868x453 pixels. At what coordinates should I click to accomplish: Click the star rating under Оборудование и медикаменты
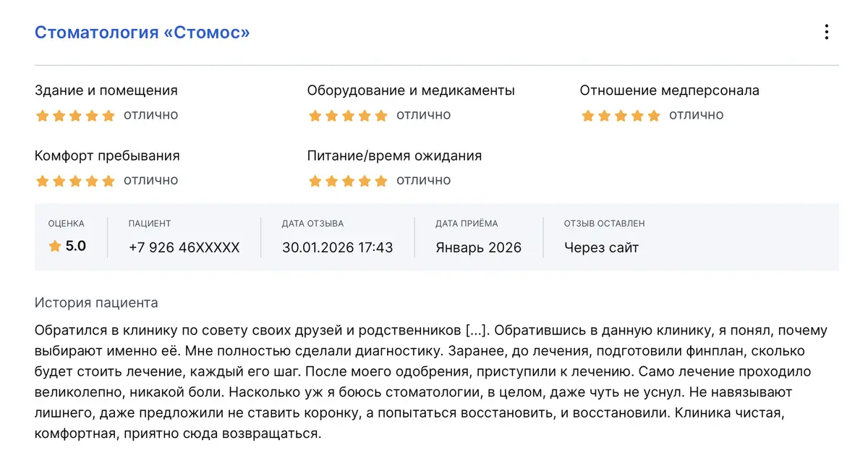click(x=348, y=116)
